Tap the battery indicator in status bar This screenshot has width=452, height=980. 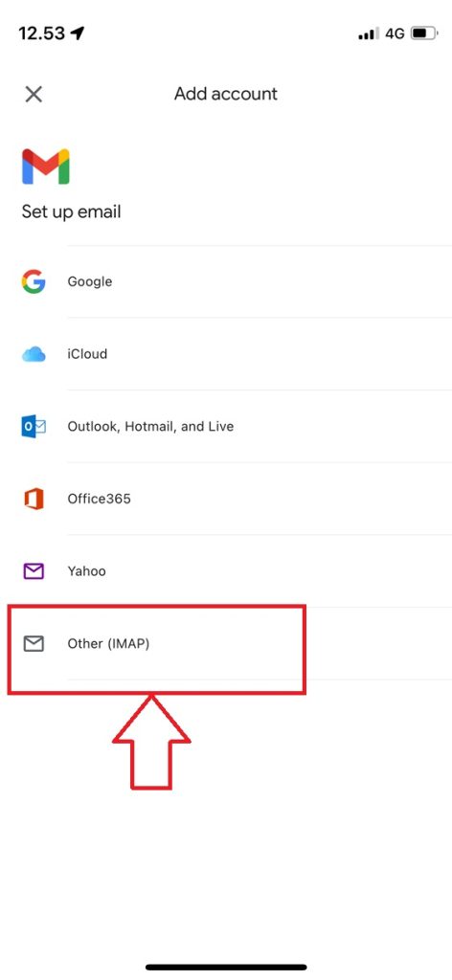click(x=424, y=33)
